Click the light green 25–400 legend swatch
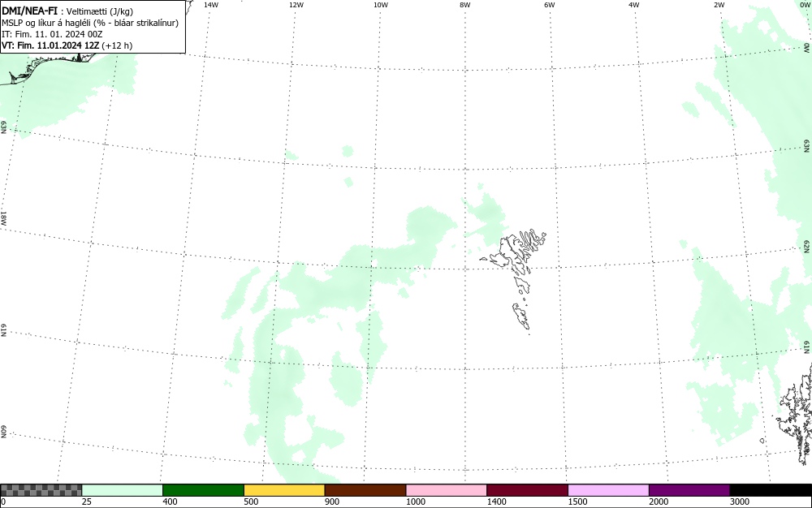Image resolution: width=812 pixels, height=508 pixels. [123, 490]
